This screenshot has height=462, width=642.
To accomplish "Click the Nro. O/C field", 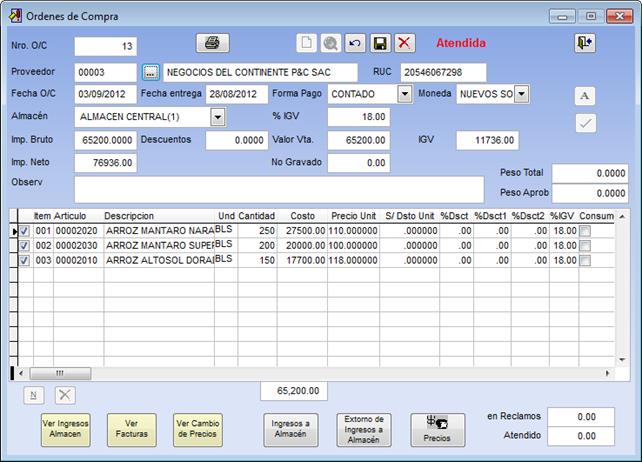I will 106,46.
